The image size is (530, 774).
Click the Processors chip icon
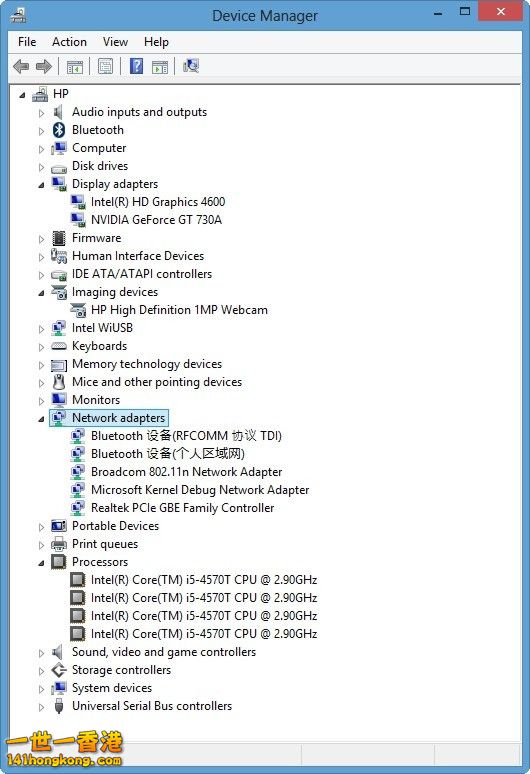(x=59, y=562)
